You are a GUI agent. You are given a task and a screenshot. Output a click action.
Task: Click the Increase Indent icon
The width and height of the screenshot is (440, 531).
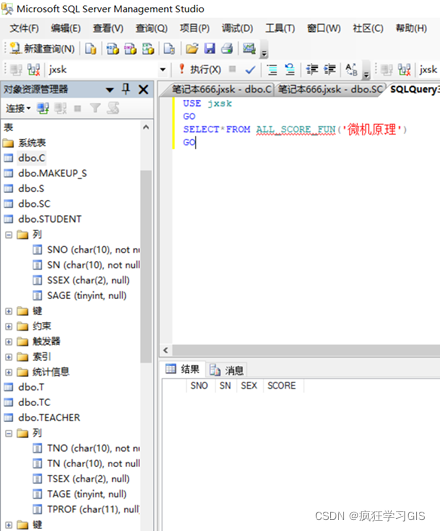coord(329,69)
